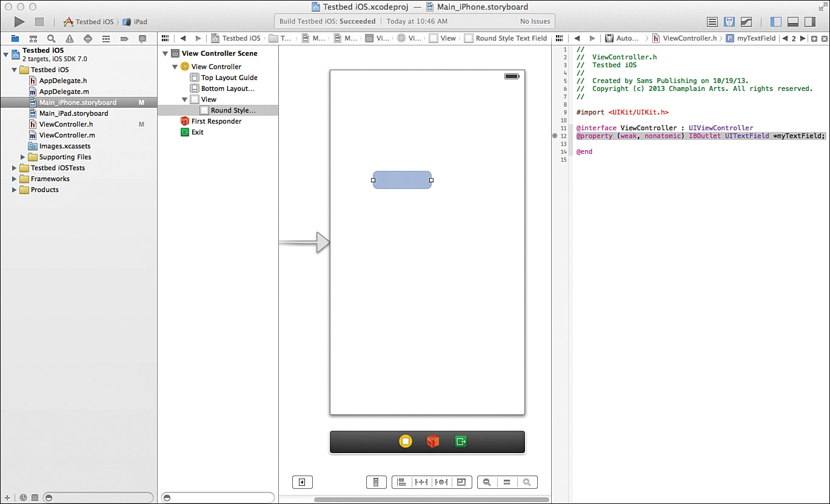Zoom in the storyboard canvas
This screenshot has width=830, height=504.
click(527, 482)
